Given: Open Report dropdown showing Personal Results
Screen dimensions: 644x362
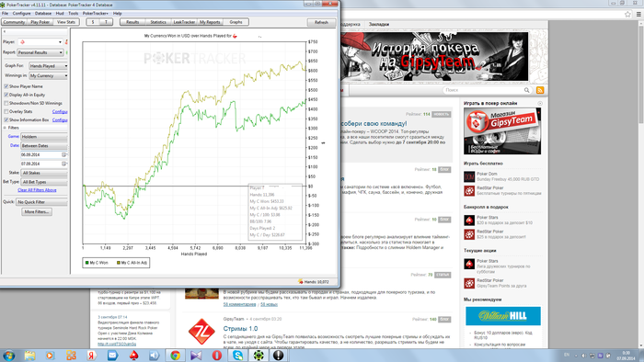Looking at the screenshot, I should click(40, 52).
